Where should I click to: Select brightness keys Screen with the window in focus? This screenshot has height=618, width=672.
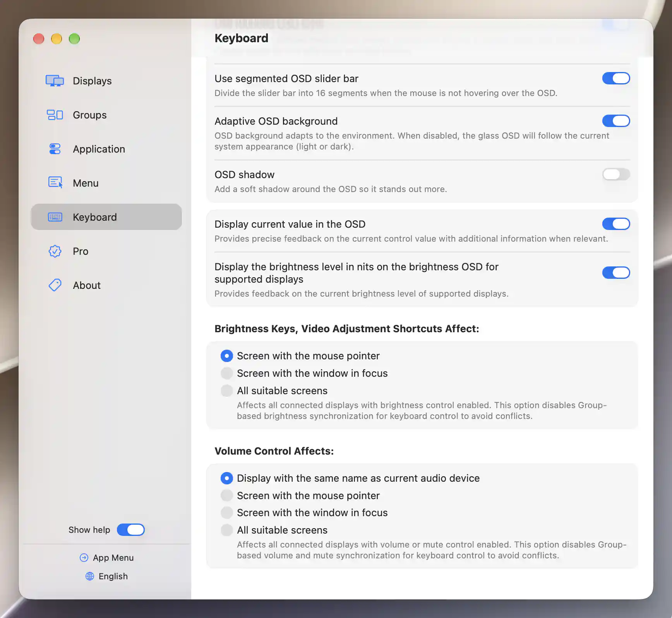(227, 373)
